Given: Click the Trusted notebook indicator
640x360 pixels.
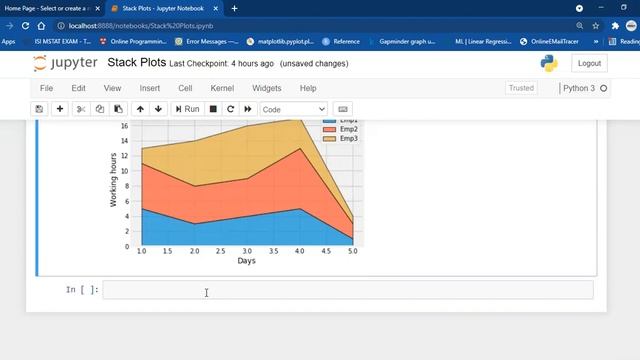Looking at the screenshot, I should [x=521, y=88].
